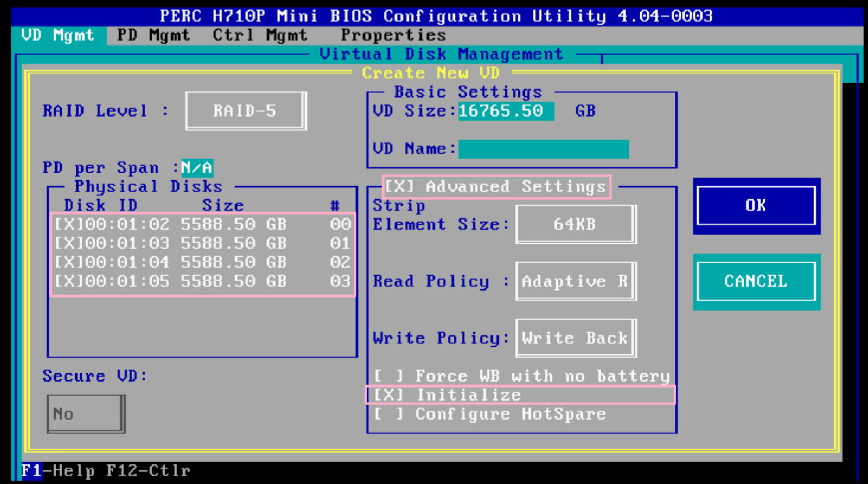Click the Disk ID column header
868x484 pixels.
[x=101, y=206]
